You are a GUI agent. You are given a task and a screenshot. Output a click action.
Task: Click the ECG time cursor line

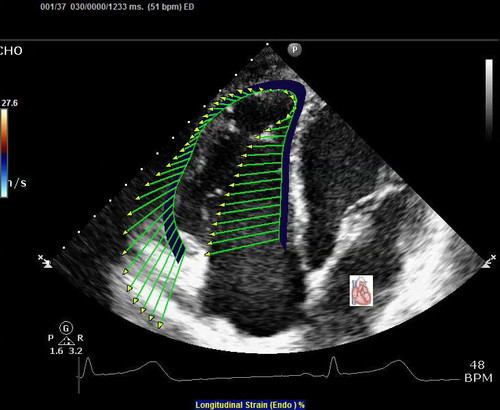79,375
